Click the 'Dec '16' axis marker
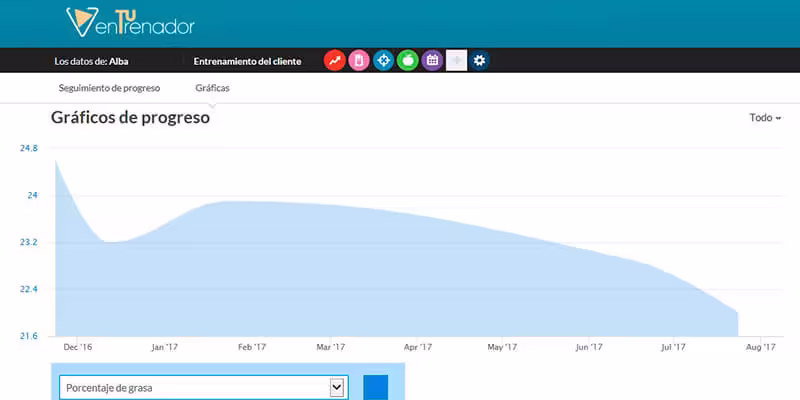The width and height of the screenshot is (800, 400). point(77,347)
